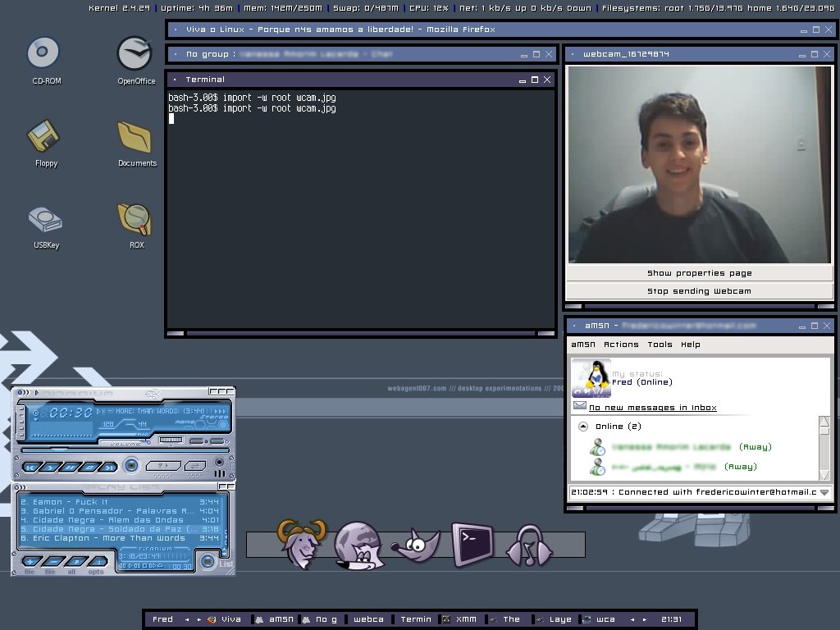Toggle the XMMS playlist button
840x630 pixels.
[x=218, y=441]
